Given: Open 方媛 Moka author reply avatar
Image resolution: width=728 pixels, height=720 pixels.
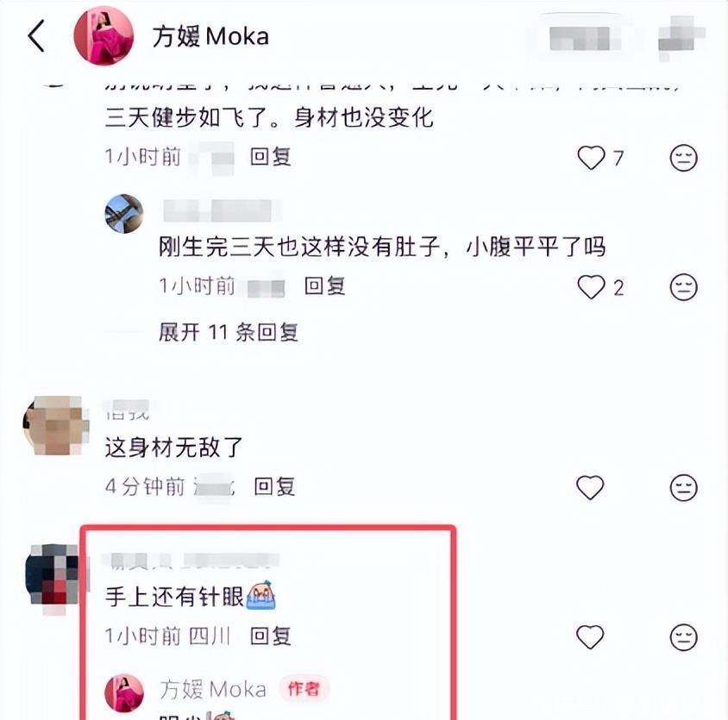Looking at the screenshot, I should pos(124,693).
